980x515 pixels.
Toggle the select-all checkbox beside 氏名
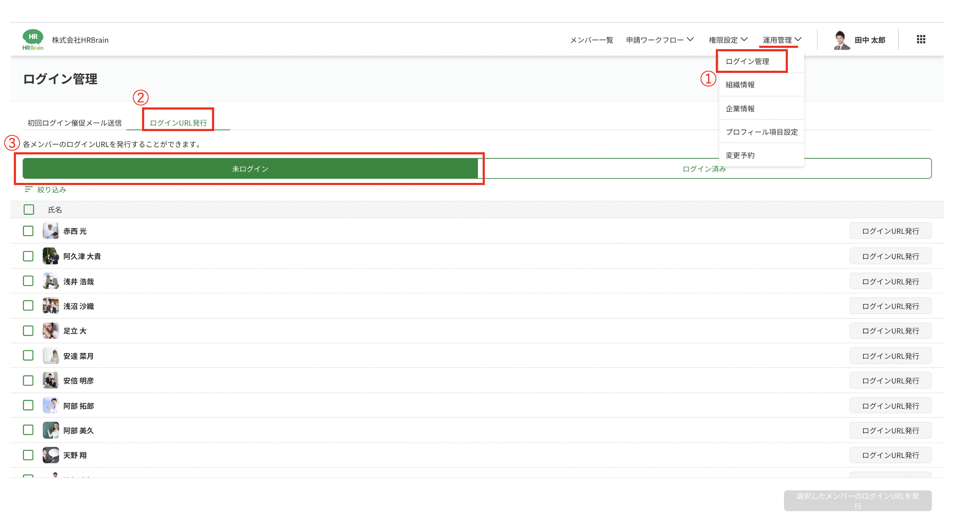point(29,210)
